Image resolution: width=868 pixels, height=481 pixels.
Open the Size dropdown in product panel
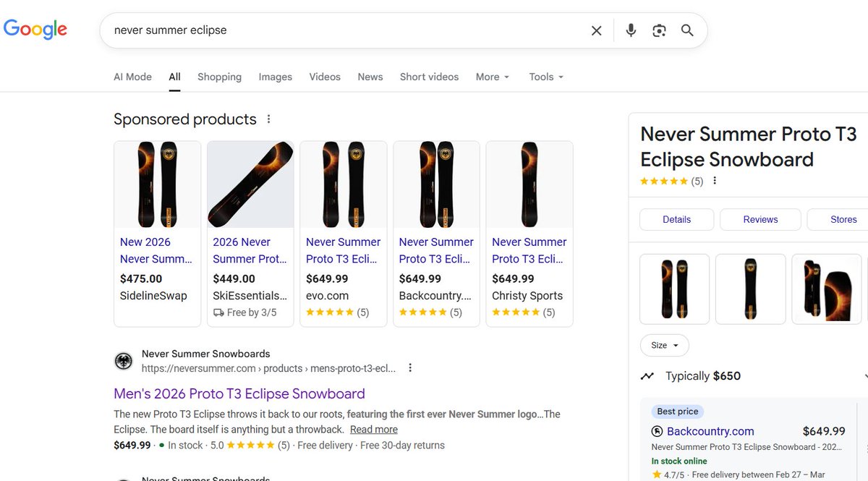point(665,345)
